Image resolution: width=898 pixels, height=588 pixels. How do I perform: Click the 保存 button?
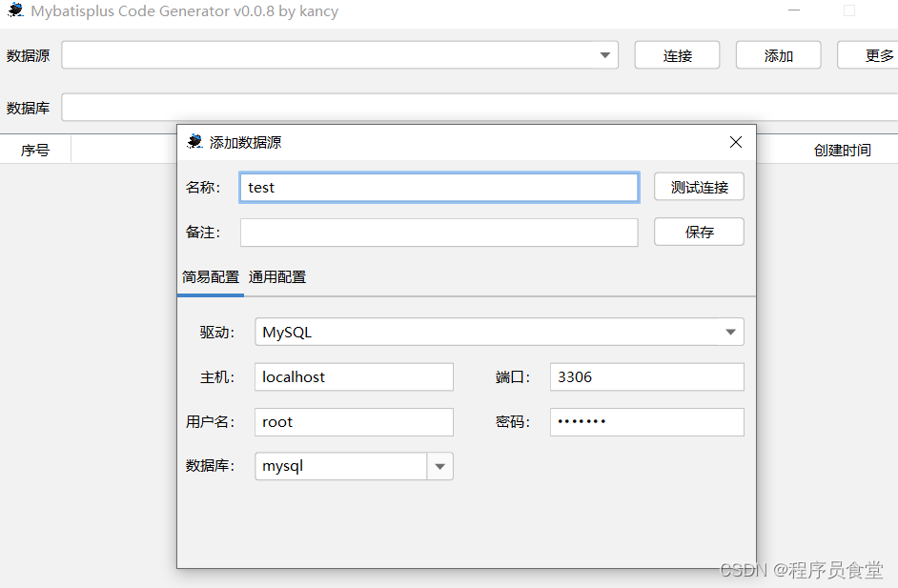700,232
